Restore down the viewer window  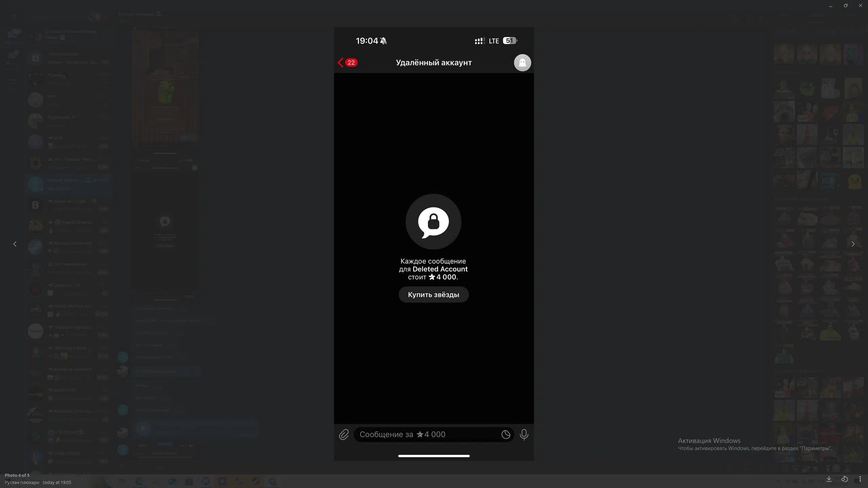(845, 6)
